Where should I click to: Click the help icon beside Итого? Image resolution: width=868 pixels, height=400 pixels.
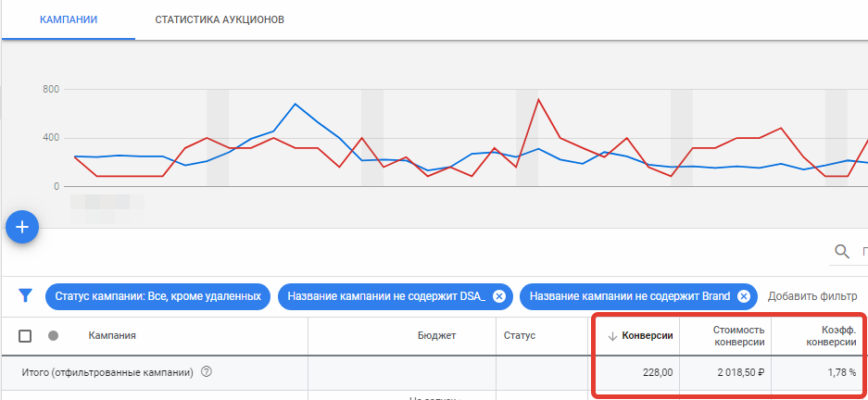tap(207, 372)
